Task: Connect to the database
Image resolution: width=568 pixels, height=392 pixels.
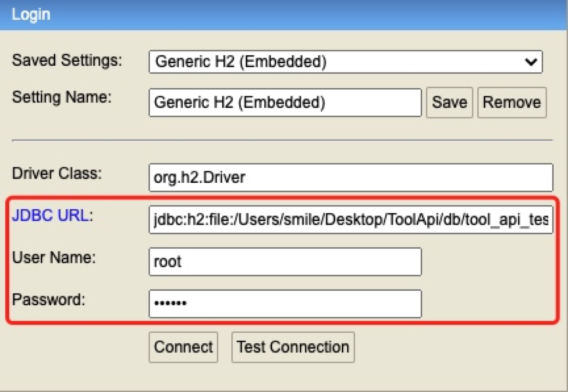Action: (183, 347)
